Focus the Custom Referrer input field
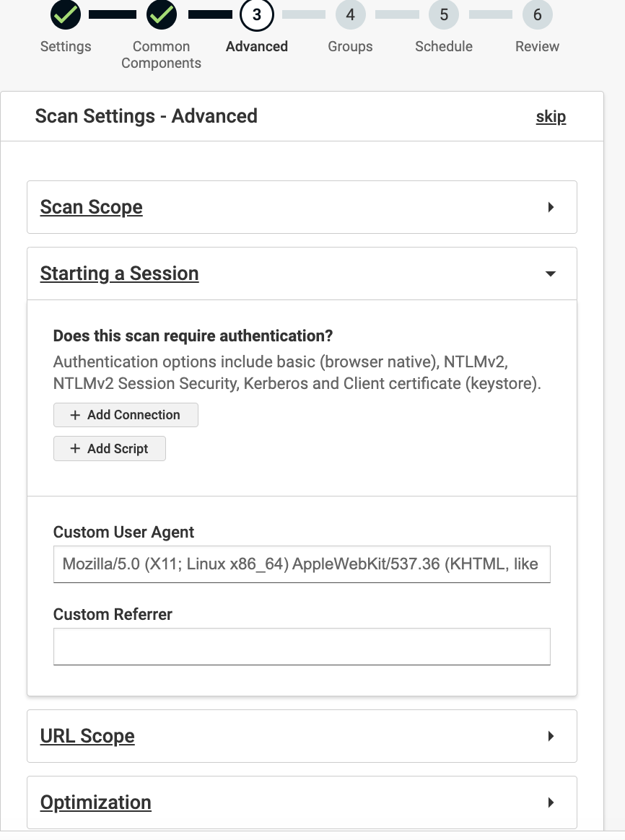Viewport: 625px width, 840px height. coord(302,646)
